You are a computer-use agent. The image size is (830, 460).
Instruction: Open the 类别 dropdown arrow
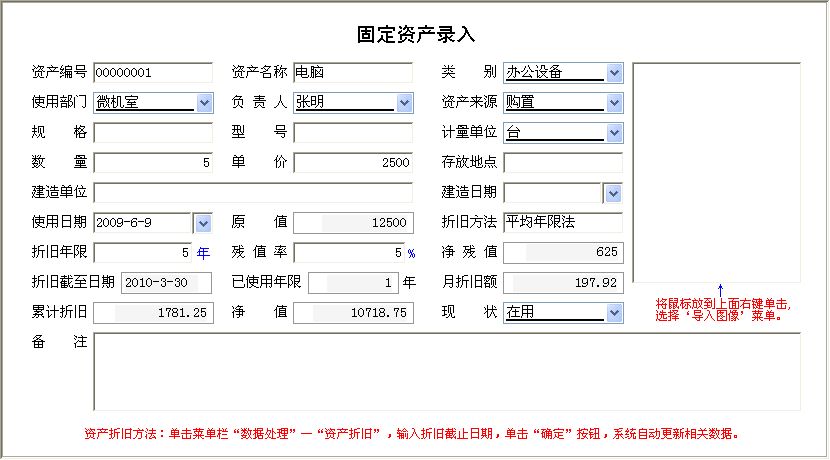[614, 73]
